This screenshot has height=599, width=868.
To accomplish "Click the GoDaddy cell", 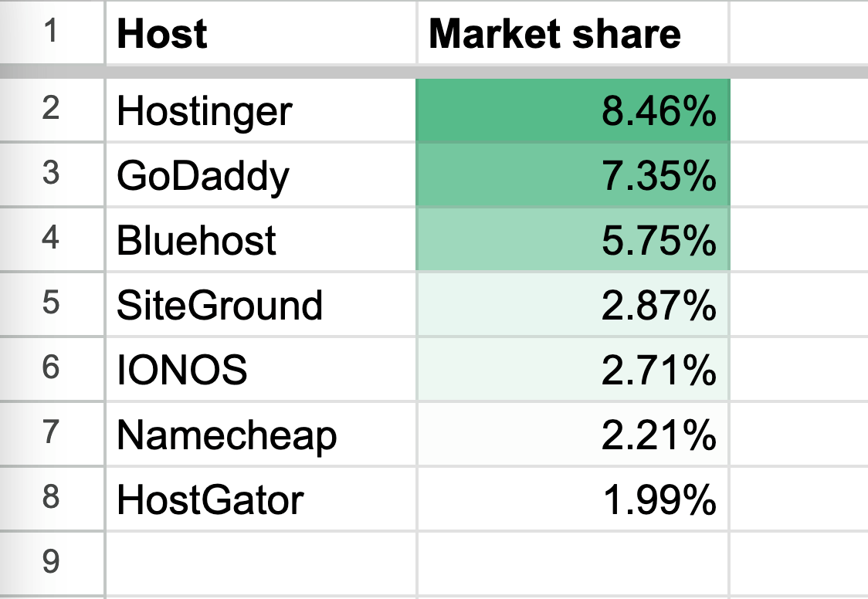I will pos(260,174).
